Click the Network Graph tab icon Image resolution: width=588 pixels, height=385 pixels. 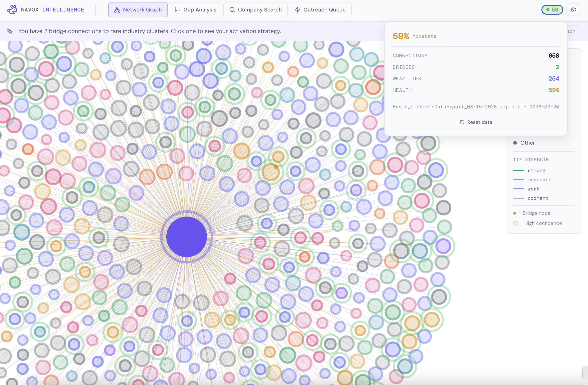click(117, 10)
